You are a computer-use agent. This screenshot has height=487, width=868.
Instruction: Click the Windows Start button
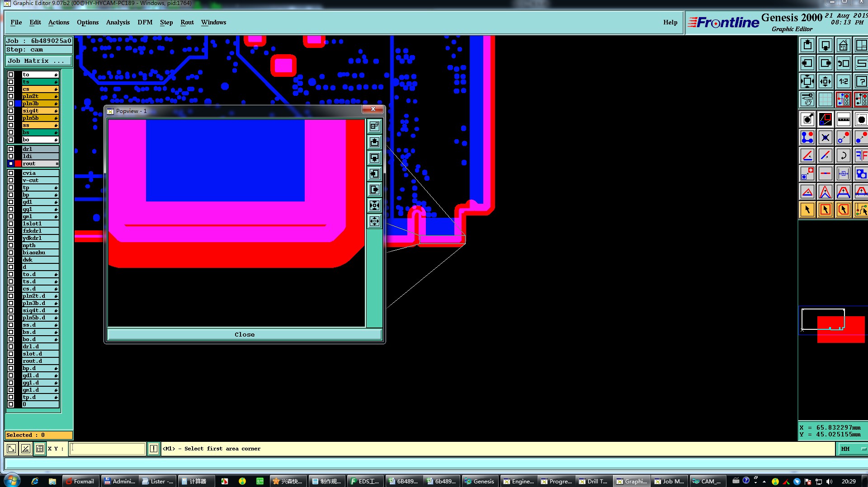(x=11, y=480)
